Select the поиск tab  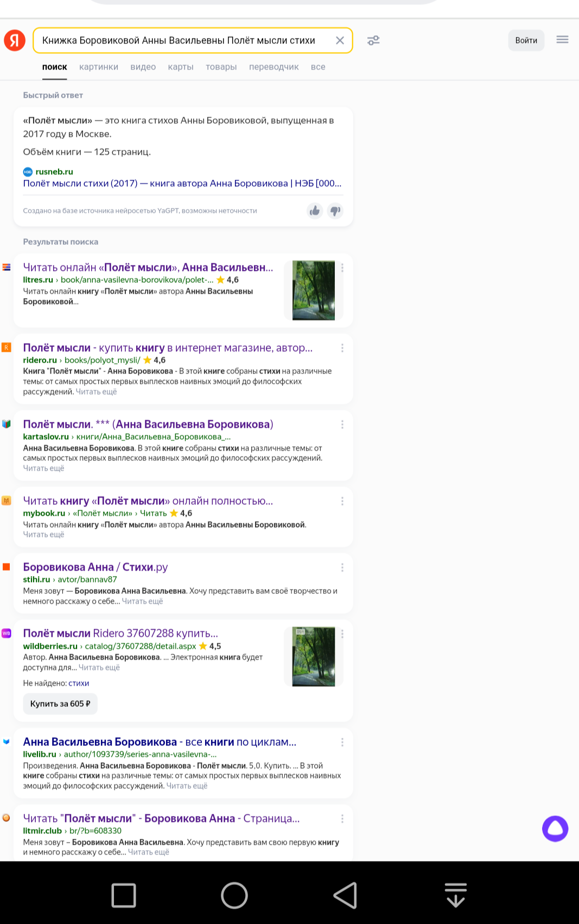coord(55,67)
